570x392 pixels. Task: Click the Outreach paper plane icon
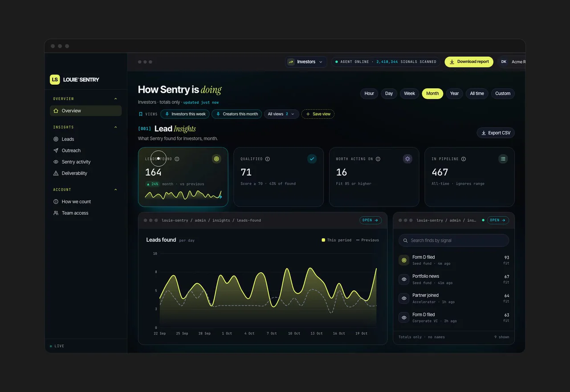pyautogui.click(x=56, y=151)
